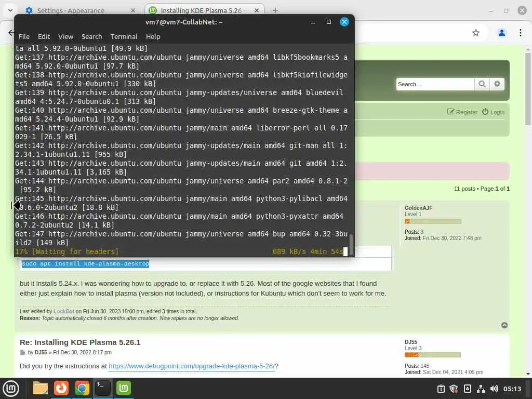Open Re: Installing KDE Plasma 5.26.1 post title

(x=80, y=342)
